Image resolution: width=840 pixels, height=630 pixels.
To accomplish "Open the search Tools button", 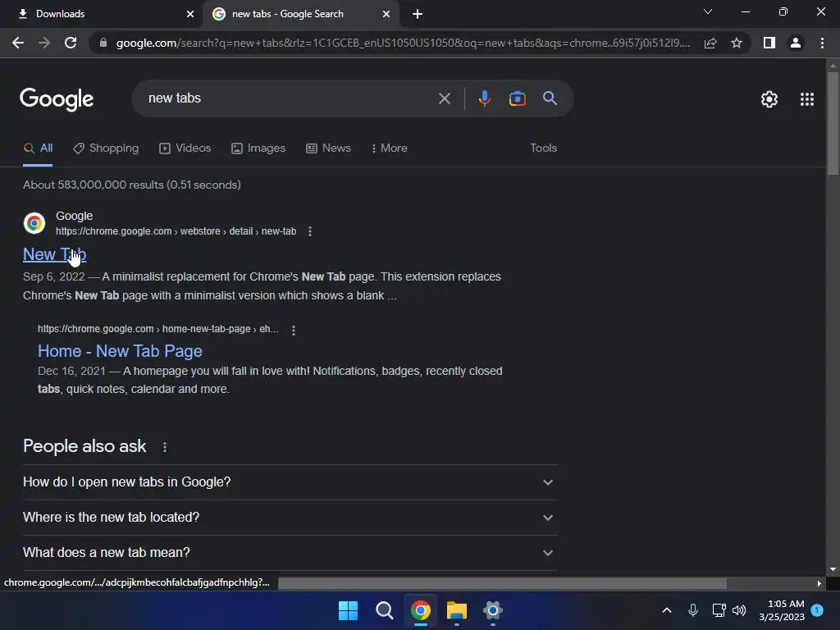I will [543, 148].
